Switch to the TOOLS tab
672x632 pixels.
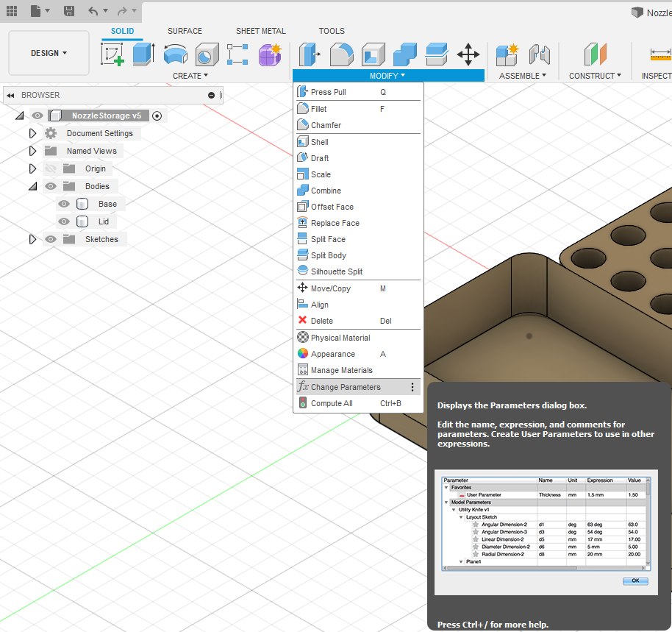coord(332,32)
